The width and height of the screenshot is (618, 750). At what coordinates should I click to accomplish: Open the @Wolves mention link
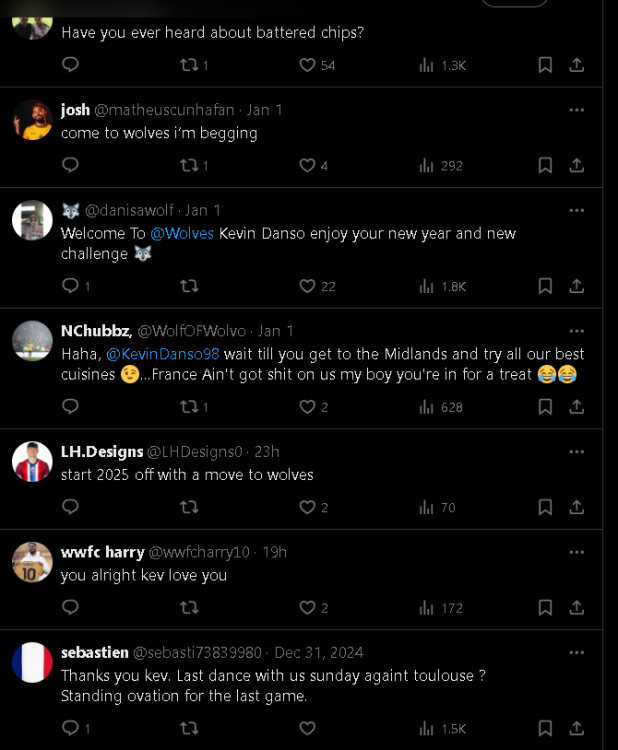point(182,233)
